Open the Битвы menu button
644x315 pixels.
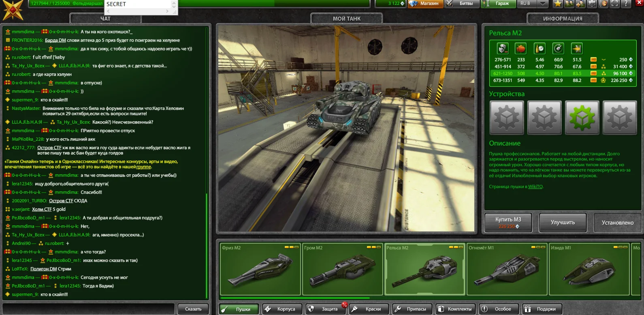coord(462,4)
